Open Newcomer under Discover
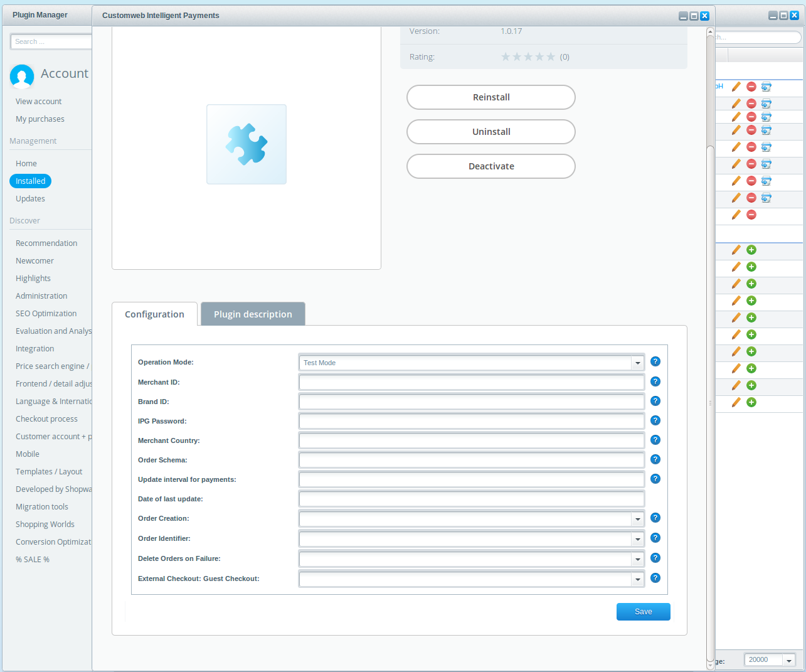806x672 pixels. [34, 260]
